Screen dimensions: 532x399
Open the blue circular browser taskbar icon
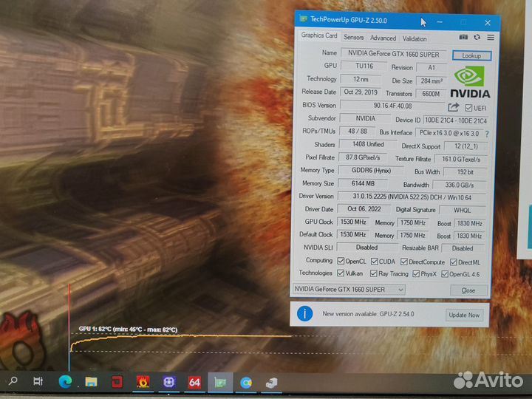[246, 383]
